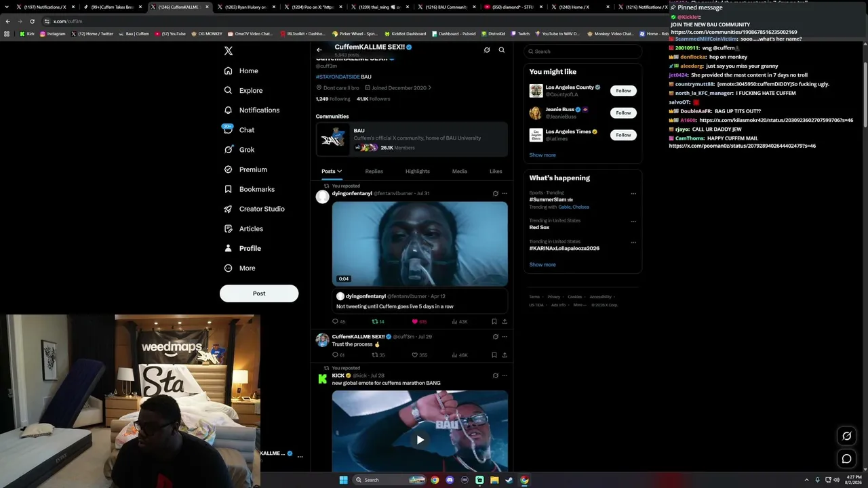Switch to the Replies tab
Image resolution: width=868 pixels, height=488 pixels.
pyautogui.click(x=374, y=171)
